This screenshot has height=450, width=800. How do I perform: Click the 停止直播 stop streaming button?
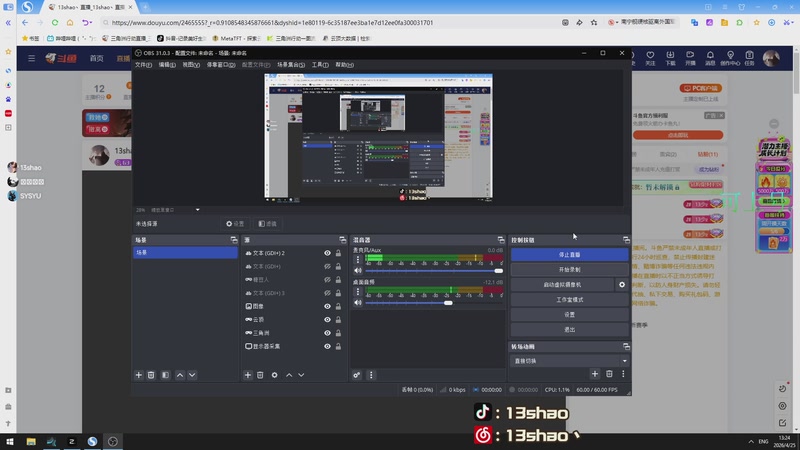pyautogui.click(x=569, y=255)
